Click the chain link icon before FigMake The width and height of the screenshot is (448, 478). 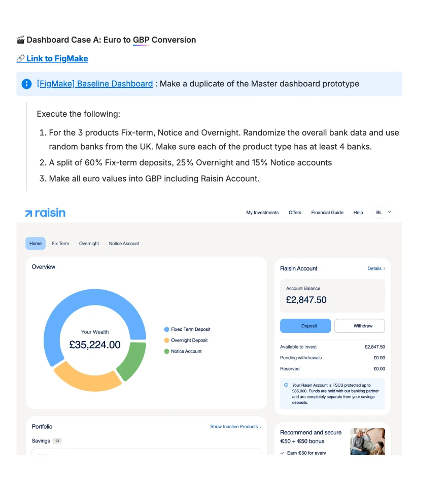point(20,58)
